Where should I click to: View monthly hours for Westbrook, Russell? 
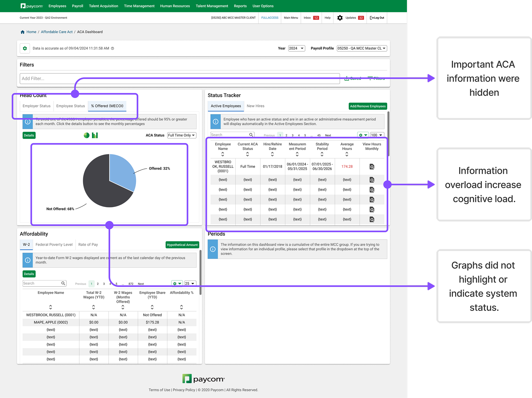click(x=372, y=167)
